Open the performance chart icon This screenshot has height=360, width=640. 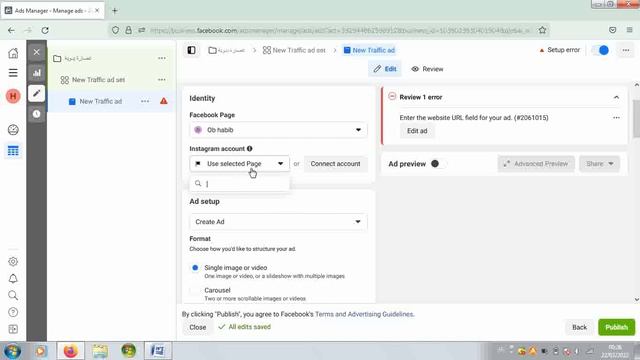36,73
